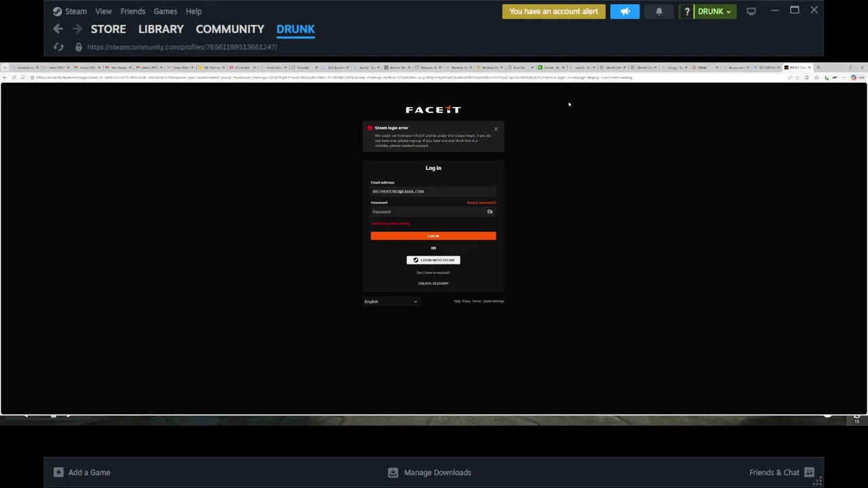
Task: Click the orange LOG IN button
Action: [433, 236]
